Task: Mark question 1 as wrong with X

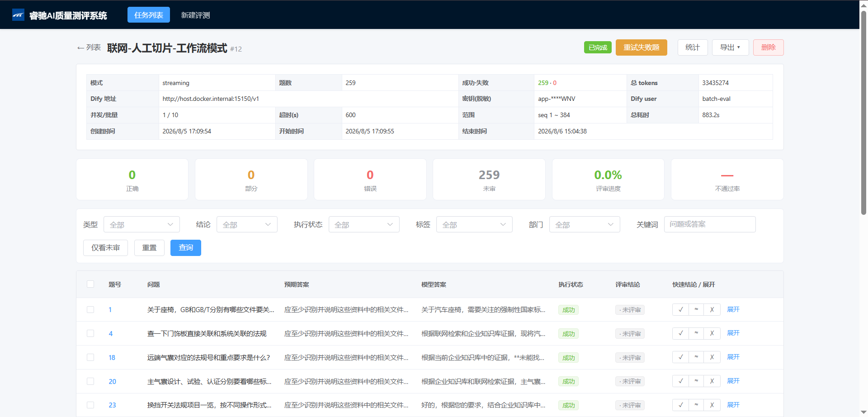Action: click(712, 309)
